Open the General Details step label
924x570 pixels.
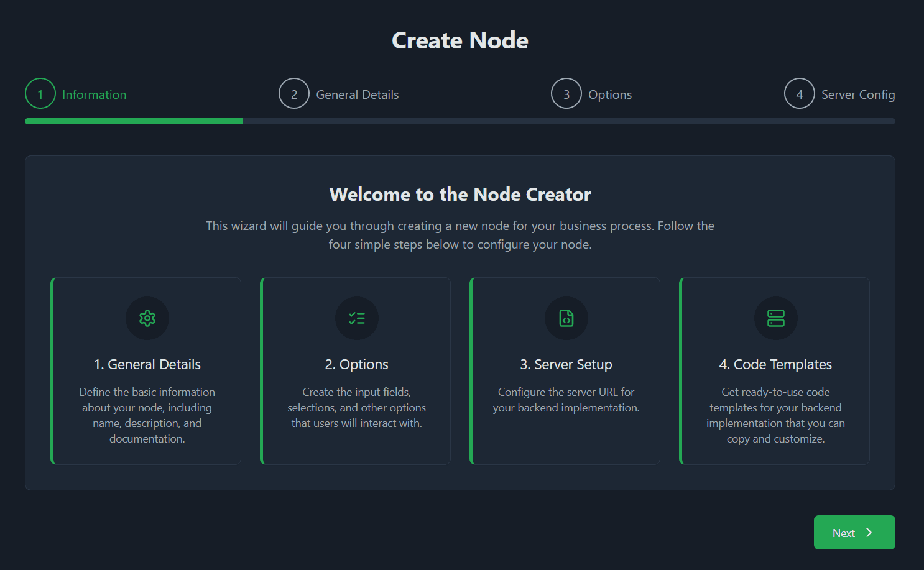(358, 94)
